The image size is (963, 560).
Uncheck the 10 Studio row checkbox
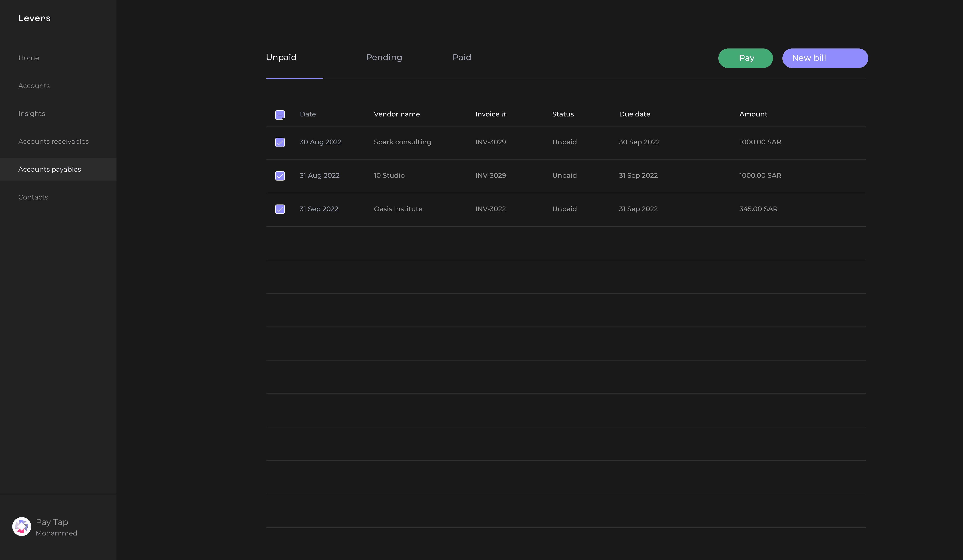click(x=280, y=176)
